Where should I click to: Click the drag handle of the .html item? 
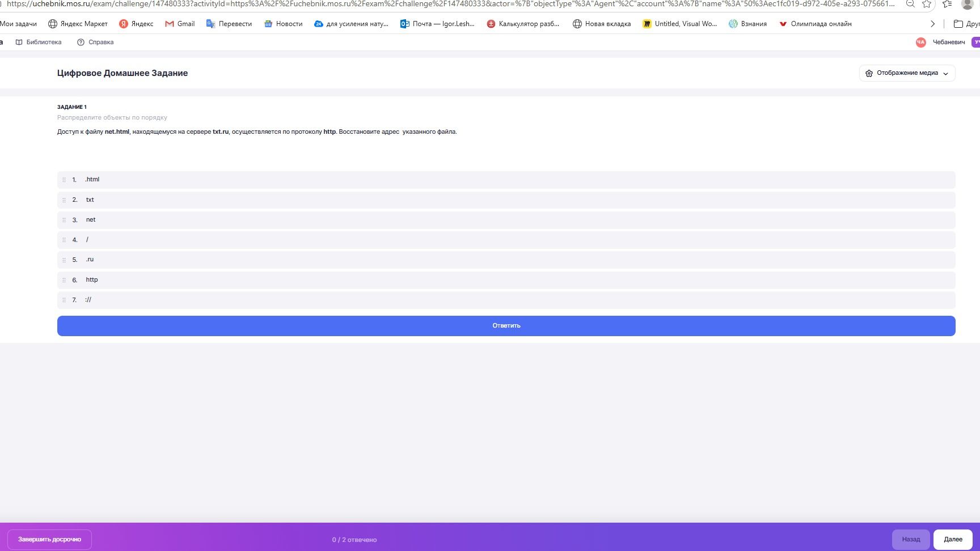pyautogui.click(x=64, y=180)
